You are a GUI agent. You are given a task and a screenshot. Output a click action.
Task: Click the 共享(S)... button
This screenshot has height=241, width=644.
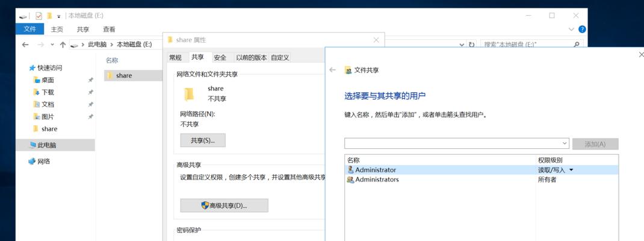203,140
